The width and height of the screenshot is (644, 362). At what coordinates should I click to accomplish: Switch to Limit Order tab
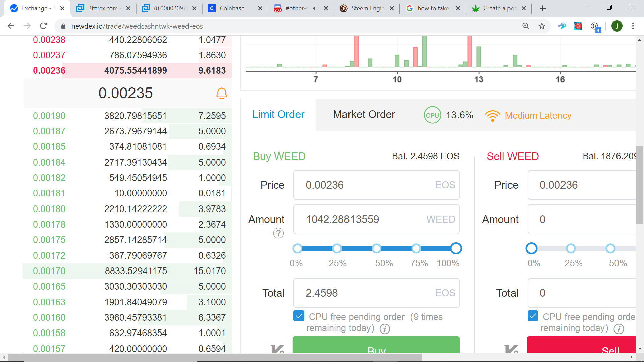click(278, 115)
